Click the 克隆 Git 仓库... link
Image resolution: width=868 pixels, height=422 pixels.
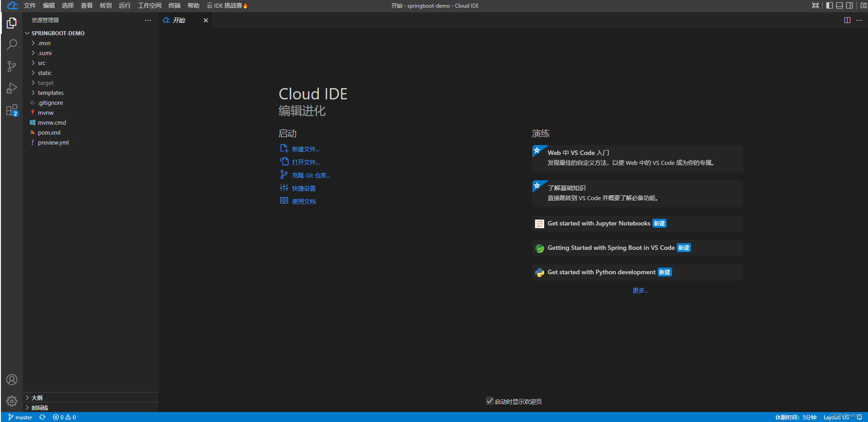coord(305,175)
